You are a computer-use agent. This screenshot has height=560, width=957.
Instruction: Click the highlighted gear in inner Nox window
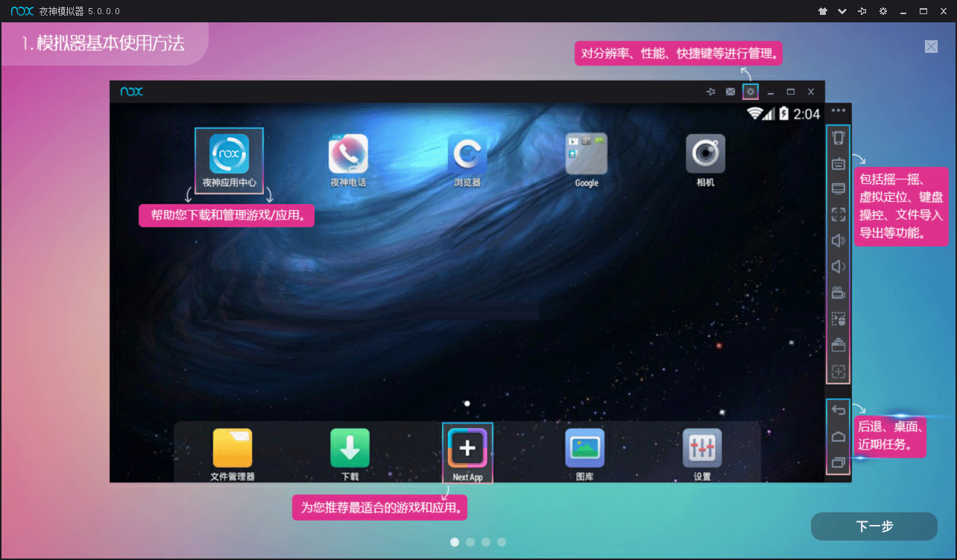[x=751, y=92]
